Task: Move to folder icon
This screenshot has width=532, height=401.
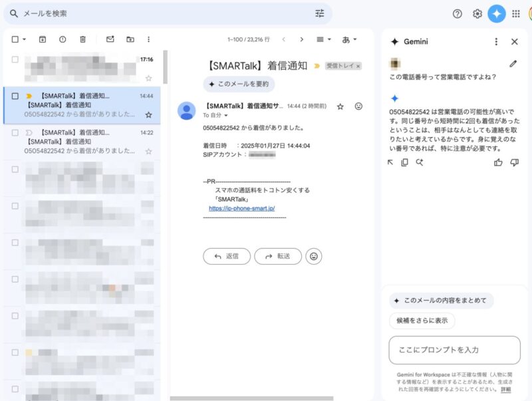Action: [x=130, y=39]
